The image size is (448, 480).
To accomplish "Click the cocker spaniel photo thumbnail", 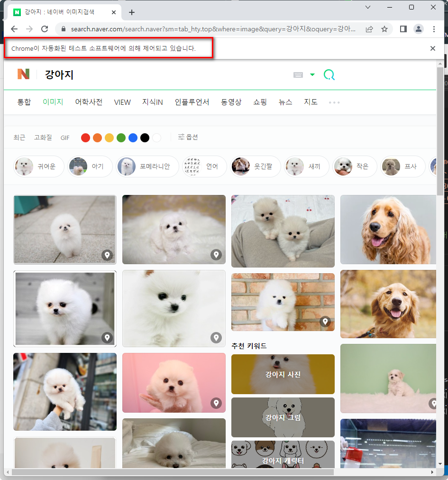I will click(388, 230).
